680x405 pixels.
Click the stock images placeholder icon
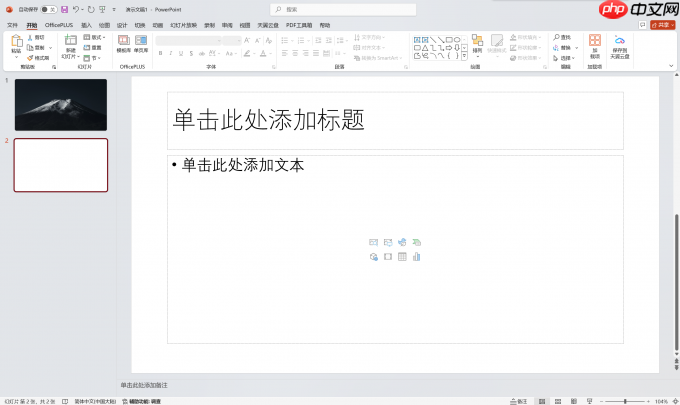373,242
